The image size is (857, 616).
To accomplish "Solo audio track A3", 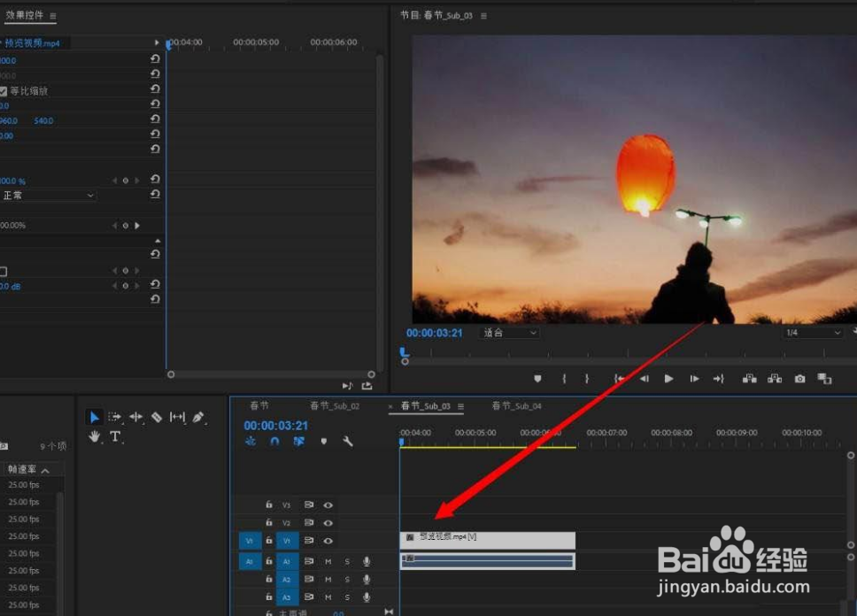I will pyautogui.click(x=347, y=597).
